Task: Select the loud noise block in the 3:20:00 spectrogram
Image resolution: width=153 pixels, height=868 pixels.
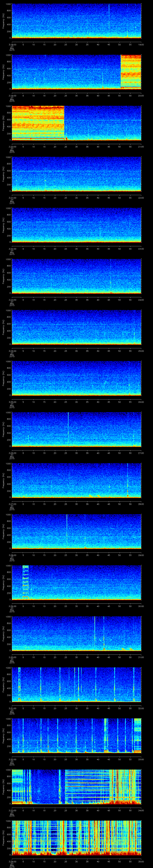Action: click(38, 123)
